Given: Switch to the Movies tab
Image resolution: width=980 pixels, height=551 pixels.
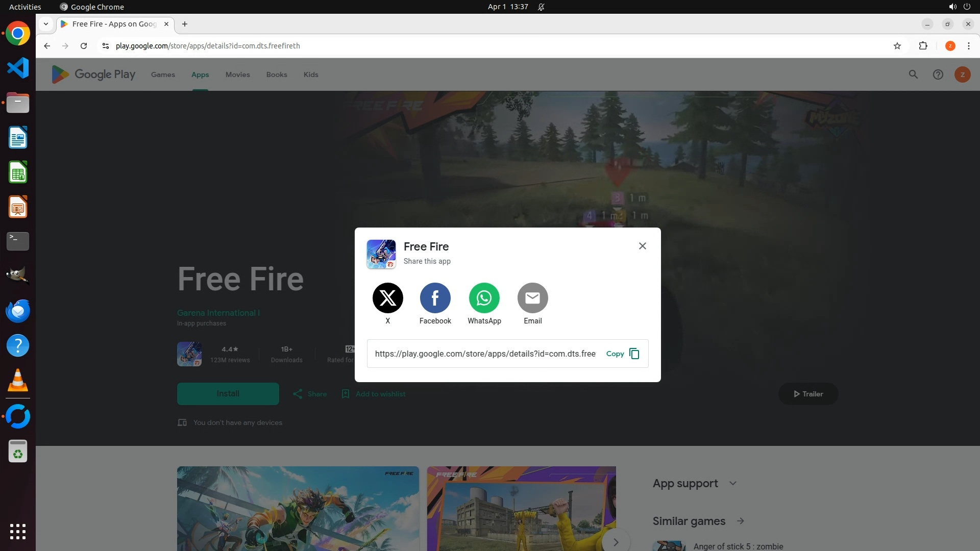Looking at the screenshot, I should [237, 74].
